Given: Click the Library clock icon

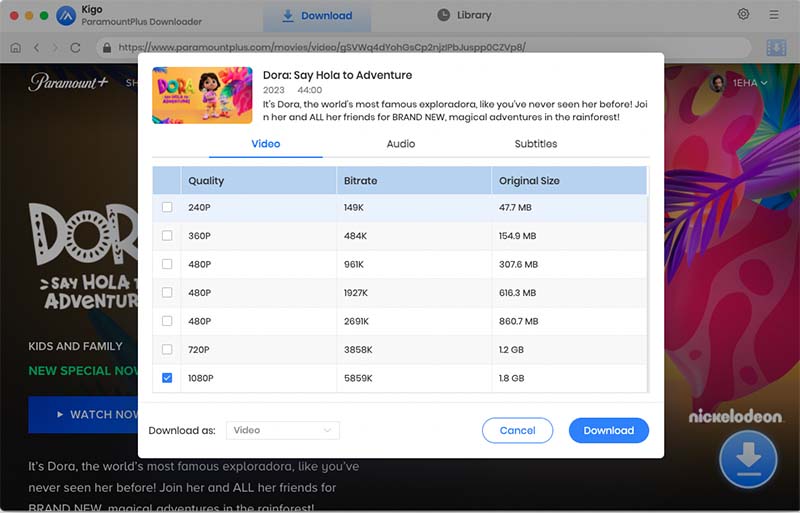Looking at the screenshot, I should click(443, 15).
